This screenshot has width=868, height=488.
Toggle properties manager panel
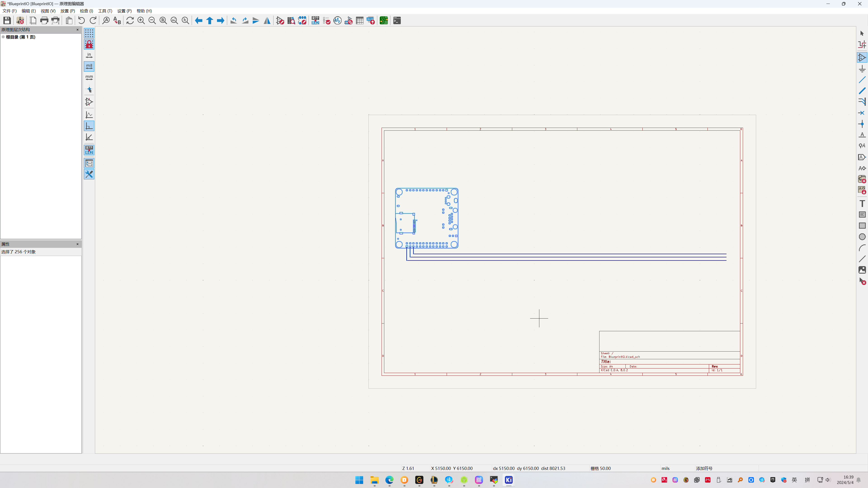89,174
